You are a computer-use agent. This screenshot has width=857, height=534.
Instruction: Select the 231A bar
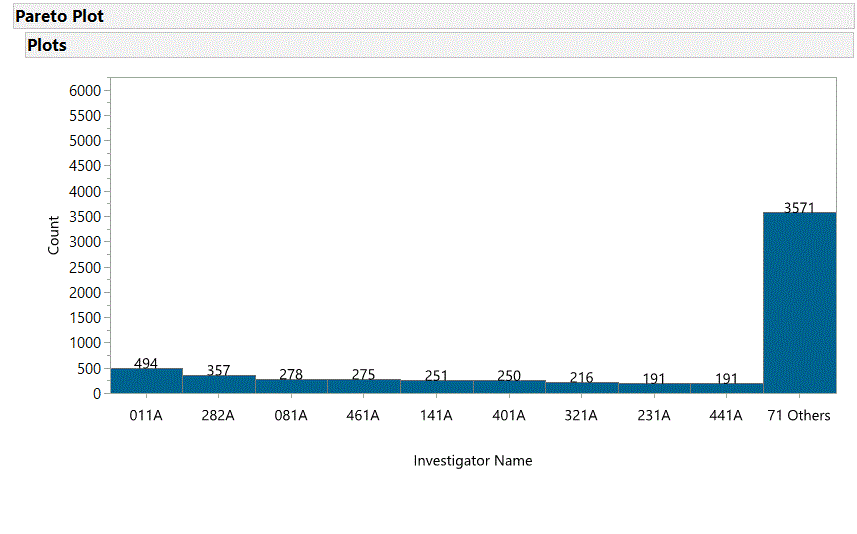(x=655, y=388)
